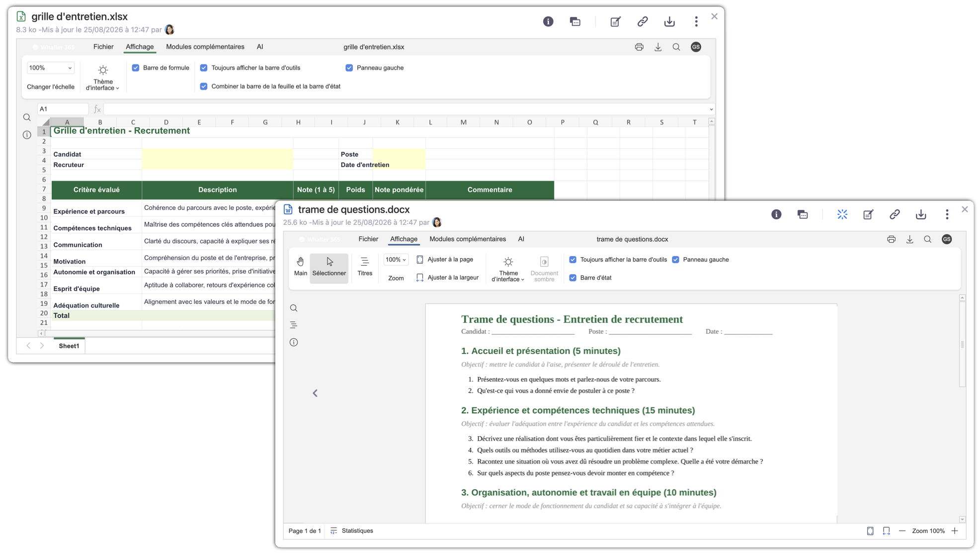This screenshot has height=555, width=980.
Task: Open AI tab in spreadsheet
Action: [x=260, y=47]
